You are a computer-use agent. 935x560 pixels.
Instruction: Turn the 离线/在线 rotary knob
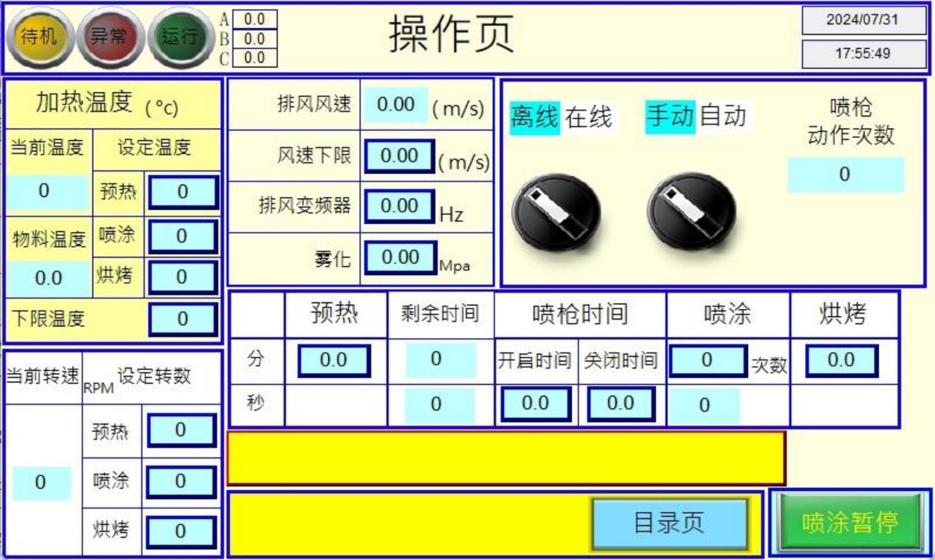coord(556,212)
